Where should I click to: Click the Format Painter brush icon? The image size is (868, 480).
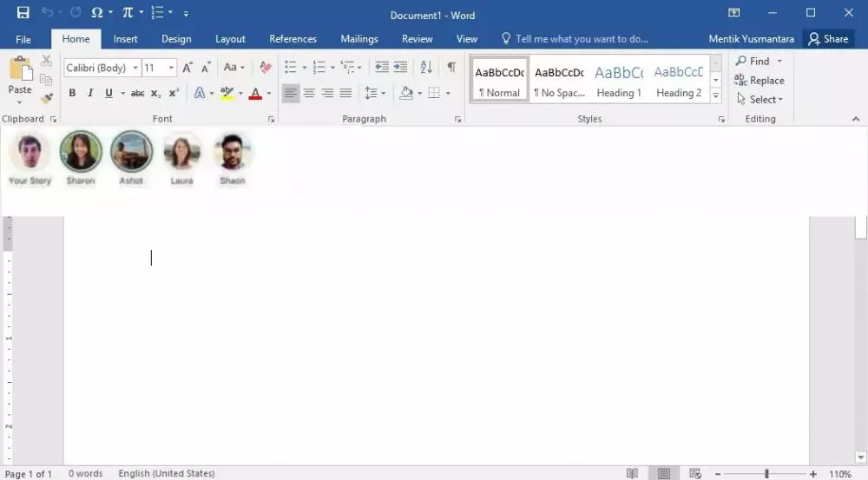(x=47, y=98)
